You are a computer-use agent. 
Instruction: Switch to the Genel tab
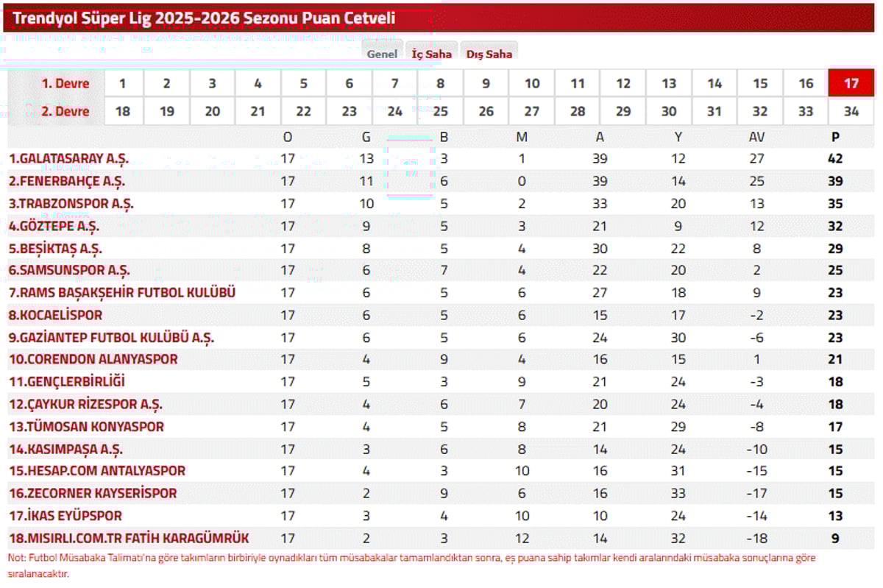tap(382, 54)
